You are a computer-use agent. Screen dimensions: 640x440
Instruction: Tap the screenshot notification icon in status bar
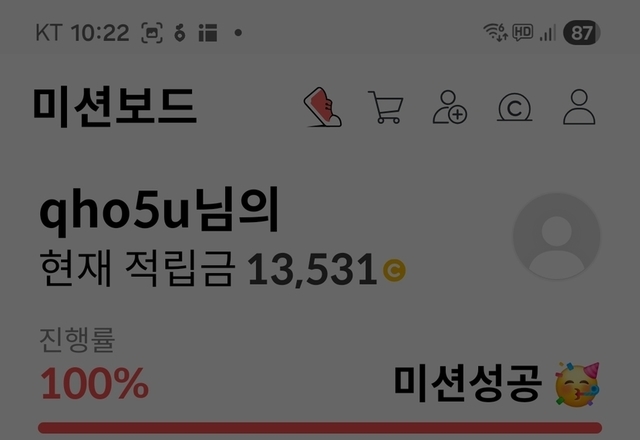pos(152,33)
